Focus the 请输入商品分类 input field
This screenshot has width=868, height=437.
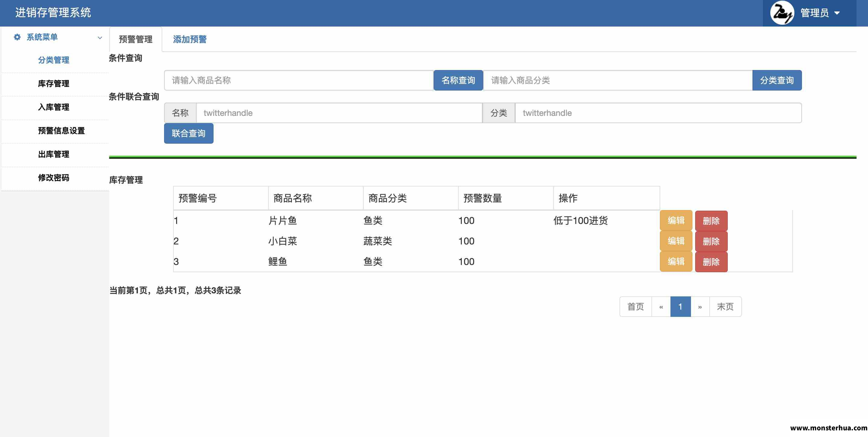coord(618,80)
